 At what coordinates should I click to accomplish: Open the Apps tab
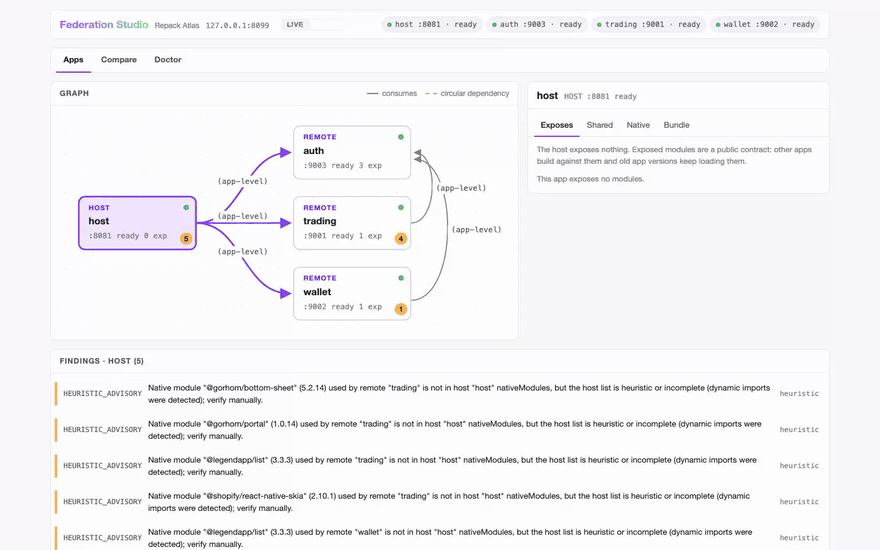click(x=73, y=59)
